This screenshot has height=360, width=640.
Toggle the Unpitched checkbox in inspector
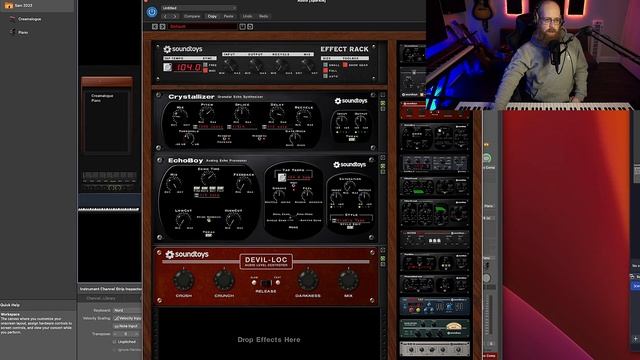[x=114, y=342]
